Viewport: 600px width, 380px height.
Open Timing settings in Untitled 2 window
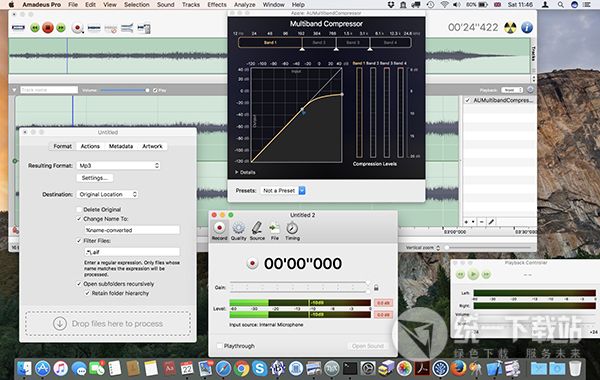tap(292, 231)
